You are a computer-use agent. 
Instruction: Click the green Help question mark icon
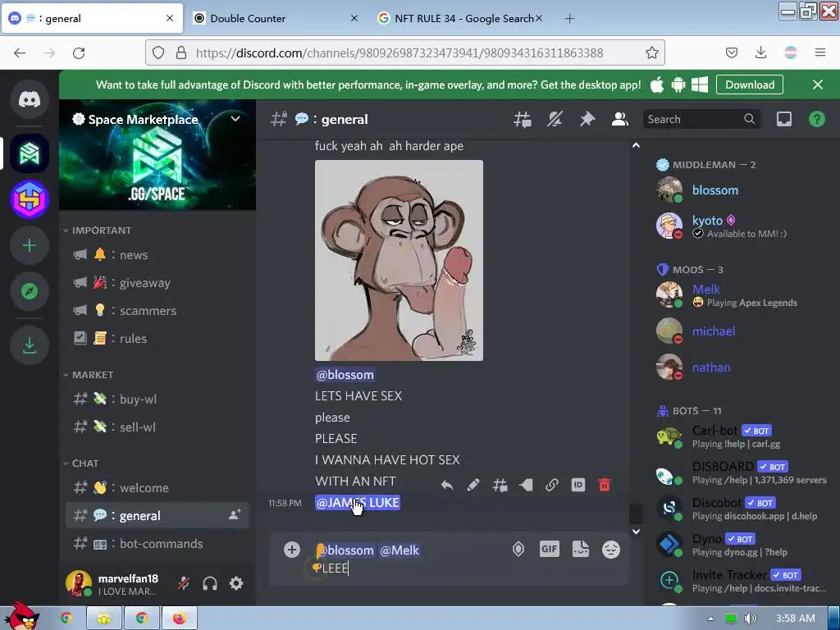816,119
